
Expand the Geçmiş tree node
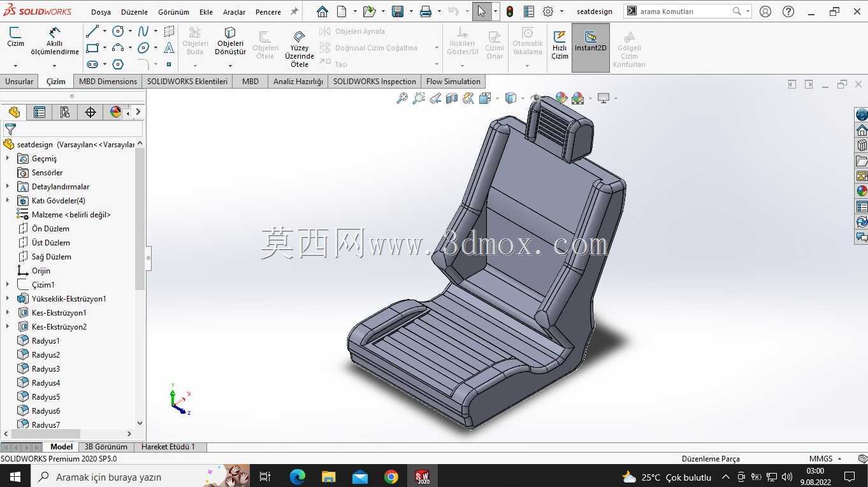8,159
